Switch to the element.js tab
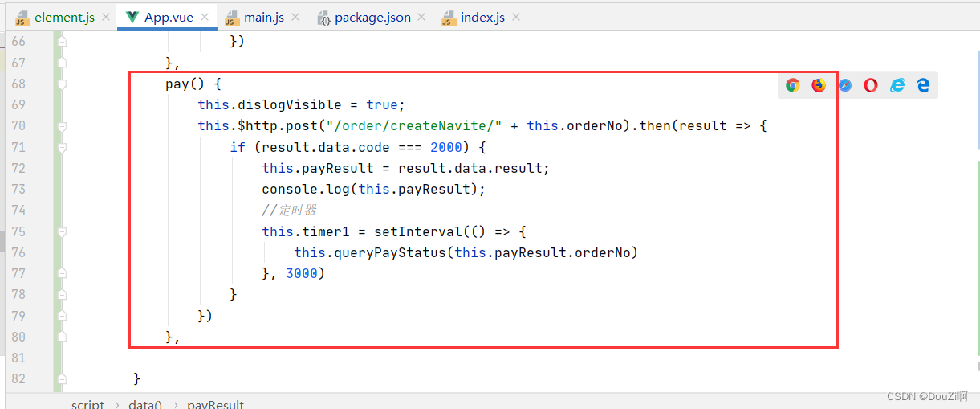Viewport: 980px width, 409px height. coord(64,17)
